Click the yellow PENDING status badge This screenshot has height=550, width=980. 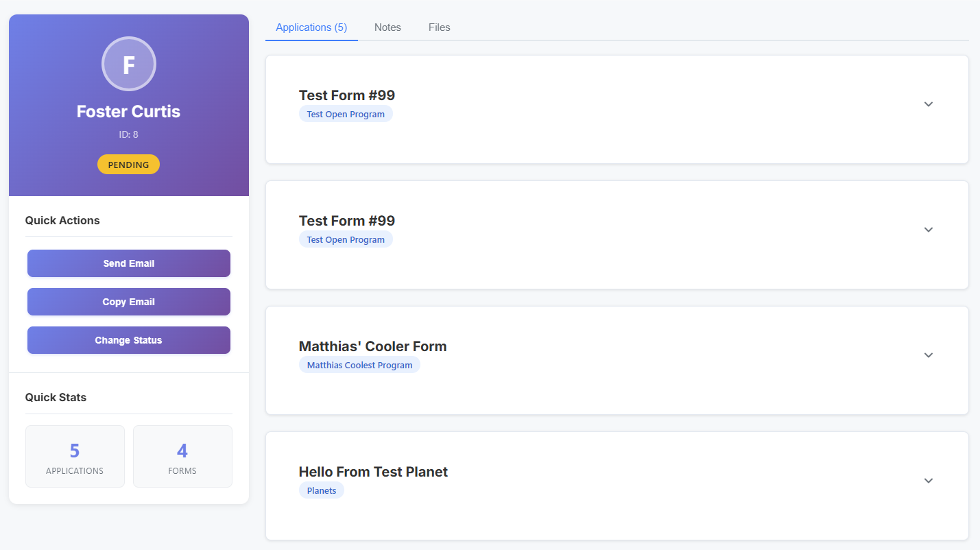pos(128,165)
